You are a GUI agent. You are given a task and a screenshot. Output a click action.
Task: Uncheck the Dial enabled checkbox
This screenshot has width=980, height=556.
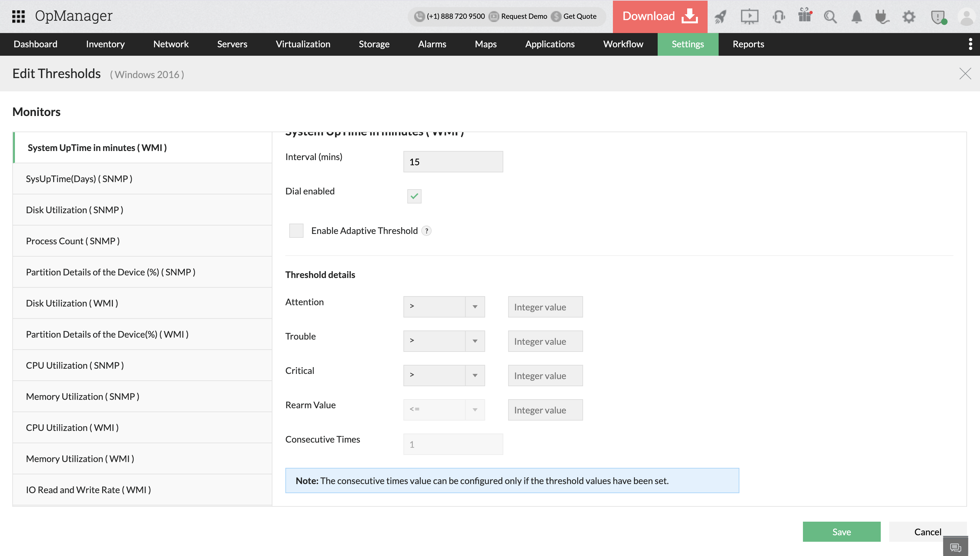coord(414,196)
